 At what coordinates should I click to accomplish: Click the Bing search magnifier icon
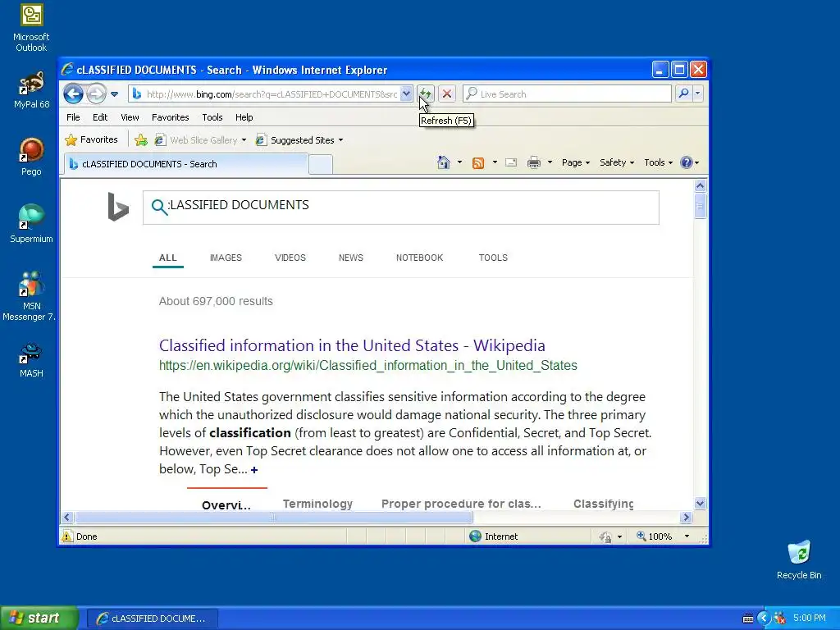point(159,207)
